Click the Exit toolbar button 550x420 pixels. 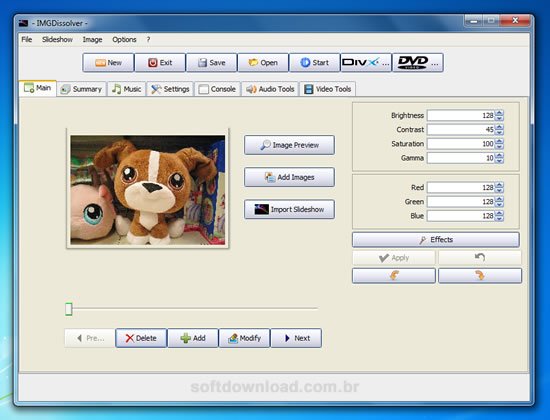160,63
